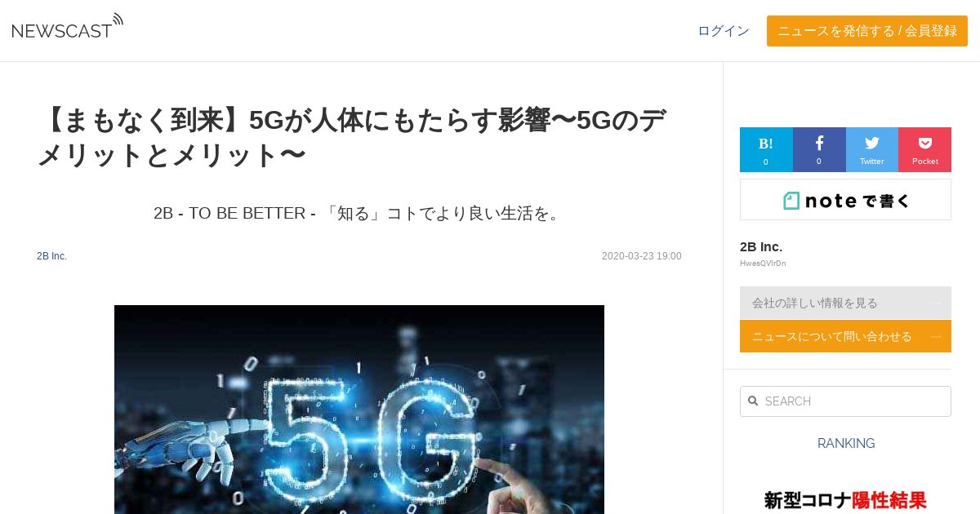Open the ログイン link
Viewport: 980px width, 514px height.
point(724,31)
